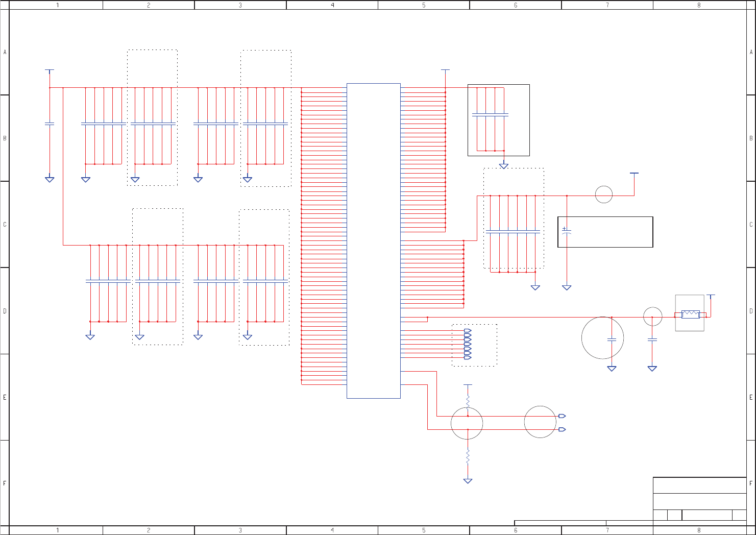Screen dimensions: 756x535
Task: Select the capacitor beneath the small circle near the boxed resistor
Action: pos(652,339)
